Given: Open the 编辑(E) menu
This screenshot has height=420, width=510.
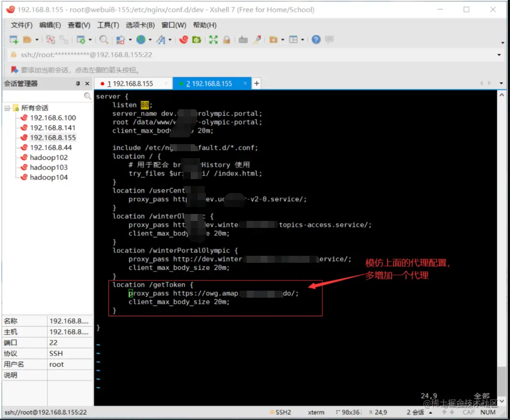Looking at the screenshot, I should [x=50, y=25].
